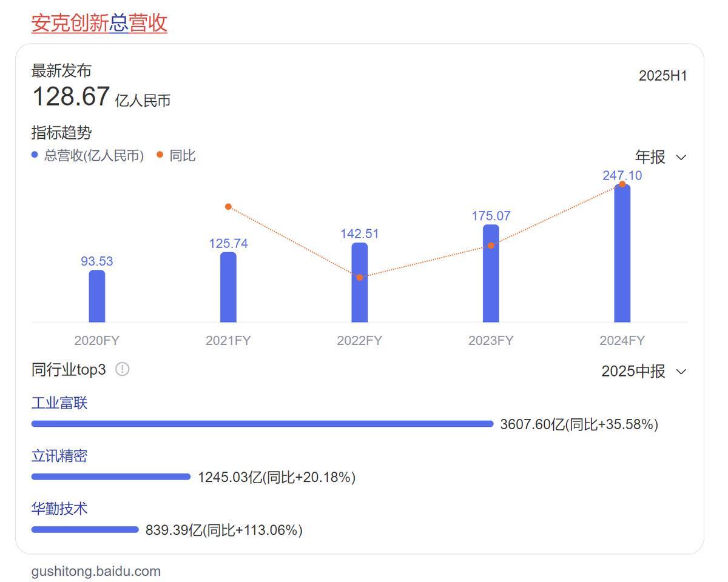Select the 2024FY revenue bar

tap(622, 253)
